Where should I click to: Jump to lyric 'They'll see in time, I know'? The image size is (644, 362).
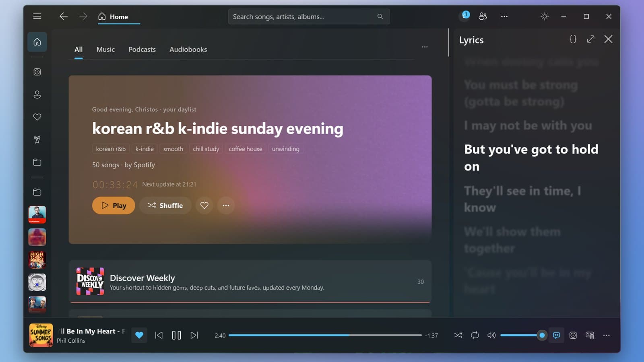click(522, 199)
